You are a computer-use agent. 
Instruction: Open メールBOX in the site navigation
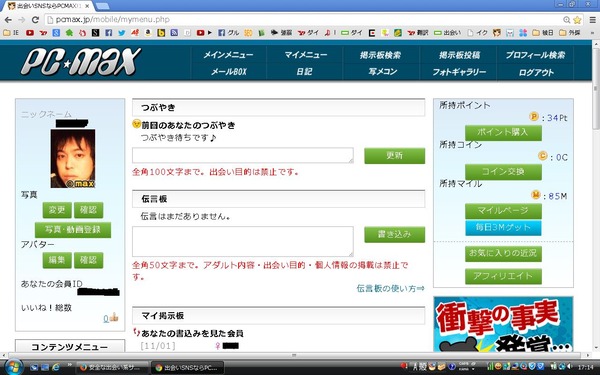point(229,72)
